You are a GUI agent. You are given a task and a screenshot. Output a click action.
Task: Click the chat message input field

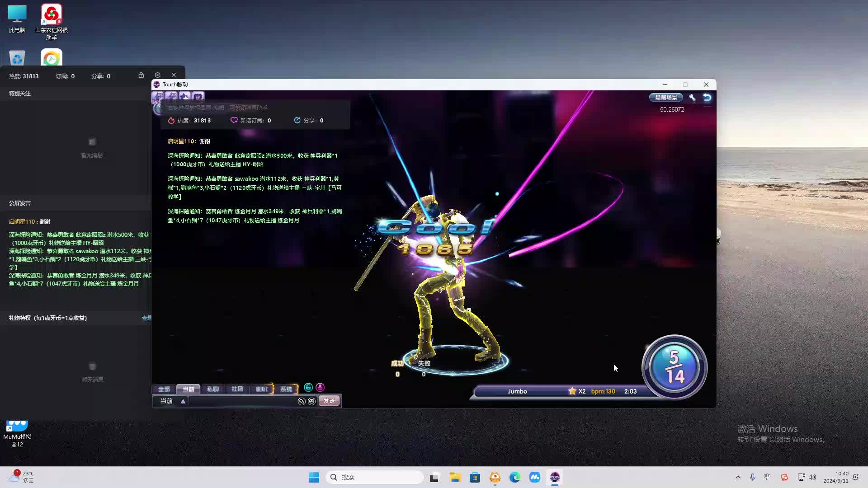coord(242,401)
